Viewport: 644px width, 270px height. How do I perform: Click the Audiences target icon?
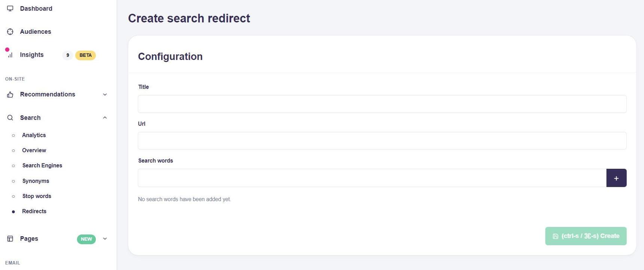(10, 32)
